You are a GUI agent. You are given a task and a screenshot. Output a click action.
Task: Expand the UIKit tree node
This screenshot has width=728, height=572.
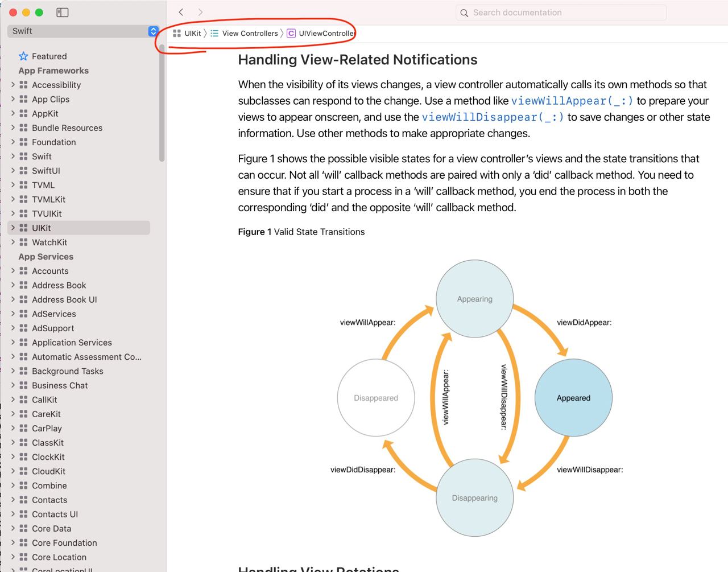13,228
